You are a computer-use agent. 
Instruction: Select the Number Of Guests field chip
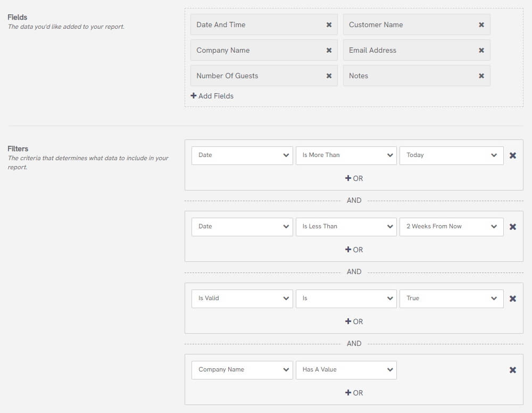click(x=264, y=76)
